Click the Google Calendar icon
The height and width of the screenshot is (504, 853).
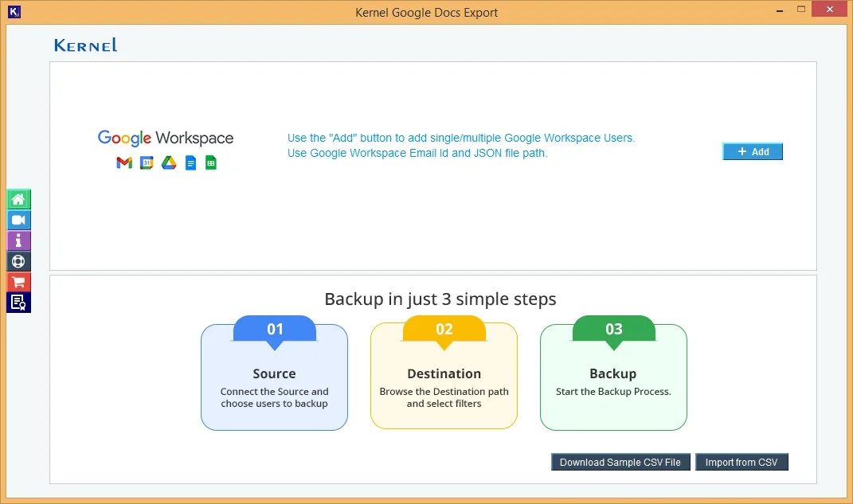coord(146,162)
